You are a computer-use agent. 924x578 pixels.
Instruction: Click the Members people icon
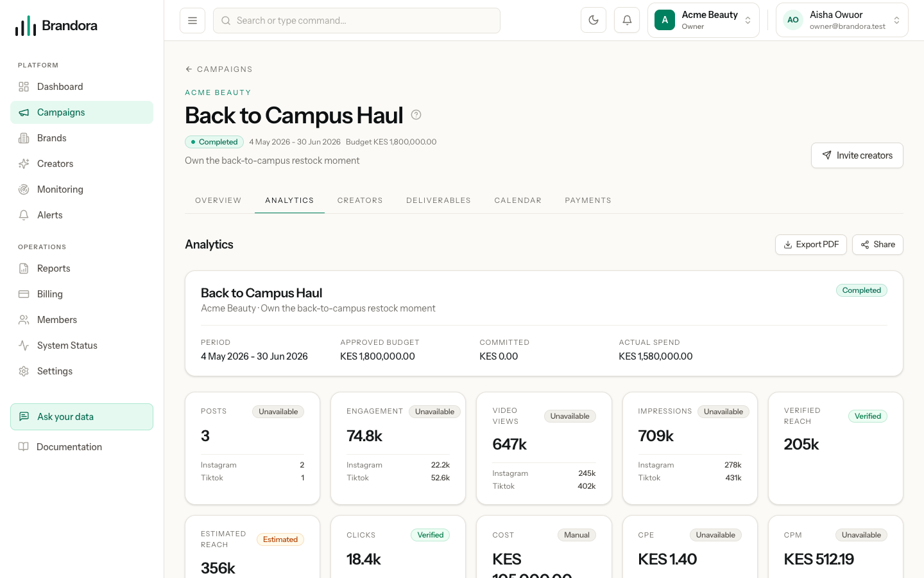coord(24,320)
